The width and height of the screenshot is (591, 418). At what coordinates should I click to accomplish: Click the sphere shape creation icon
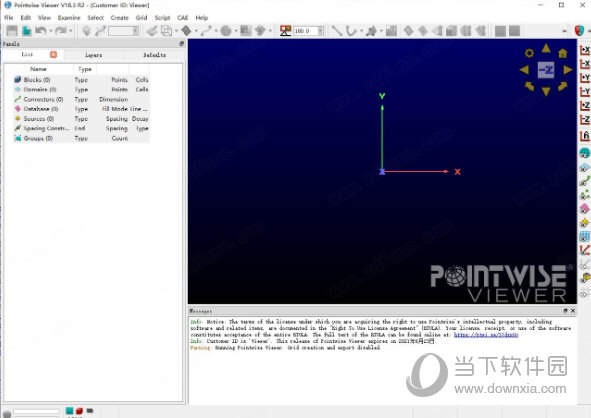pyautogui.click(x=226, y=31)
